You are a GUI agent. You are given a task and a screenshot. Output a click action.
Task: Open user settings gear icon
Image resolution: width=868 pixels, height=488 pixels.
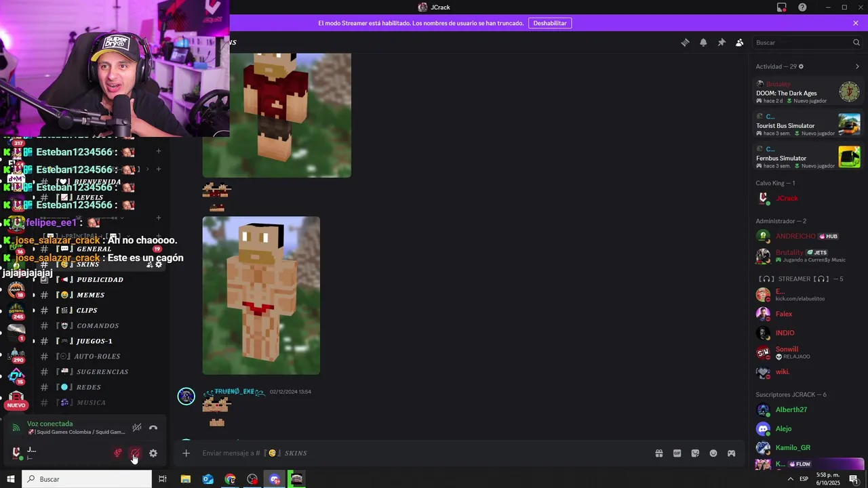coord(153,453)
